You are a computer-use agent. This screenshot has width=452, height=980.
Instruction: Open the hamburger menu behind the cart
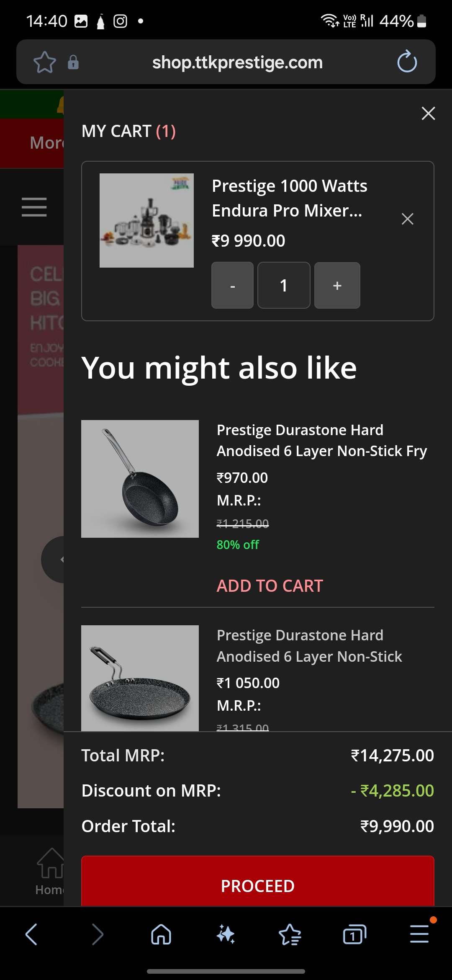click(34, 207)
